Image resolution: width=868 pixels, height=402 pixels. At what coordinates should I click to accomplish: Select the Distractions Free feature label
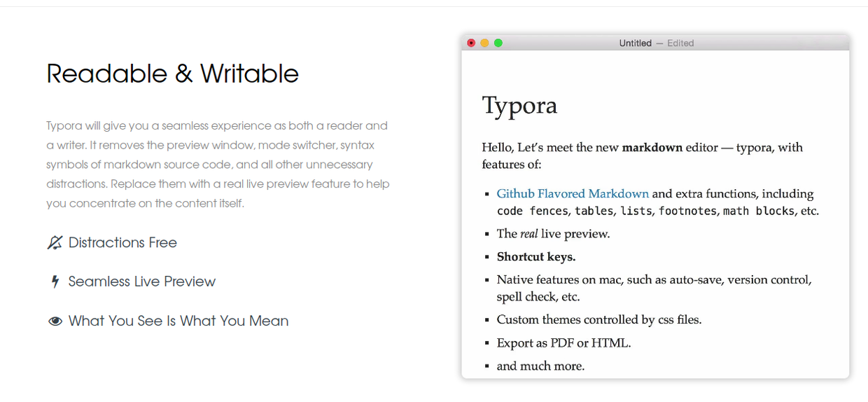click(x=122, y=243)
